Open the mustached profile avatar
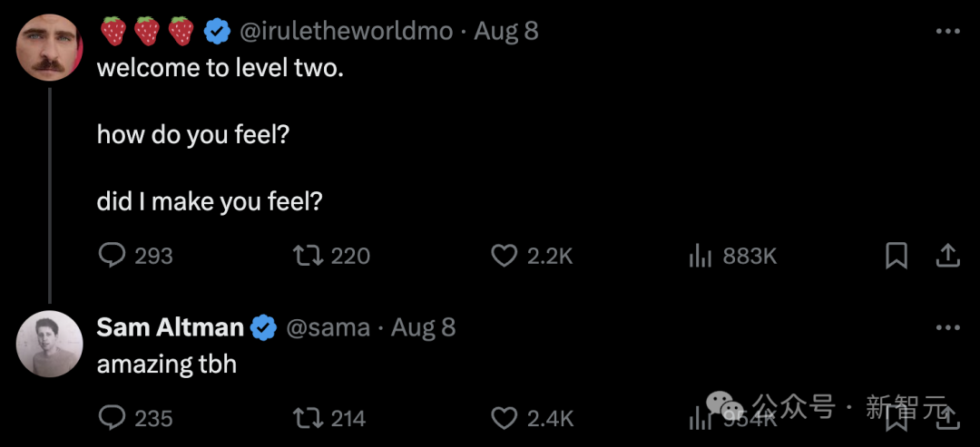This screenshot has height=447, width=980. (x=49, y=47)
